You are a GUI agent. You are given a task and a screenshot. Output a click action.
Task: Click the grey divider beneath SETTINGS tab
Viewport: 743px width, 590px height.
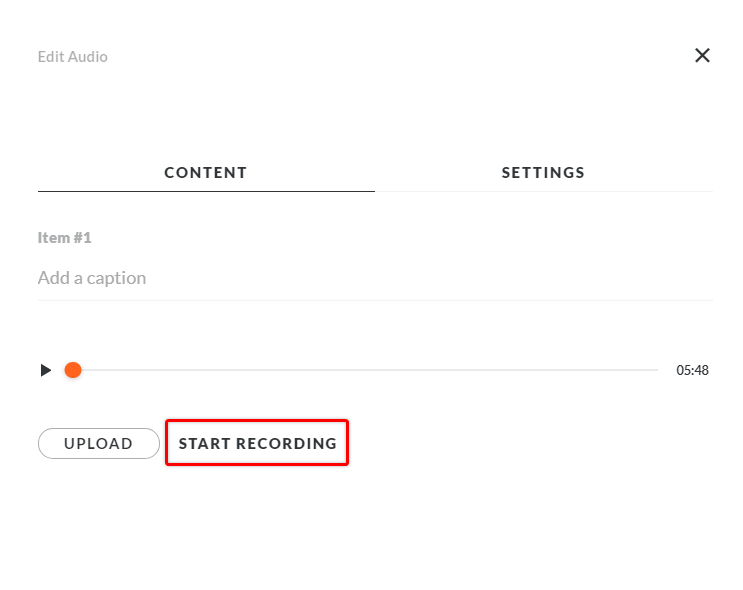(x=543, y=191)
